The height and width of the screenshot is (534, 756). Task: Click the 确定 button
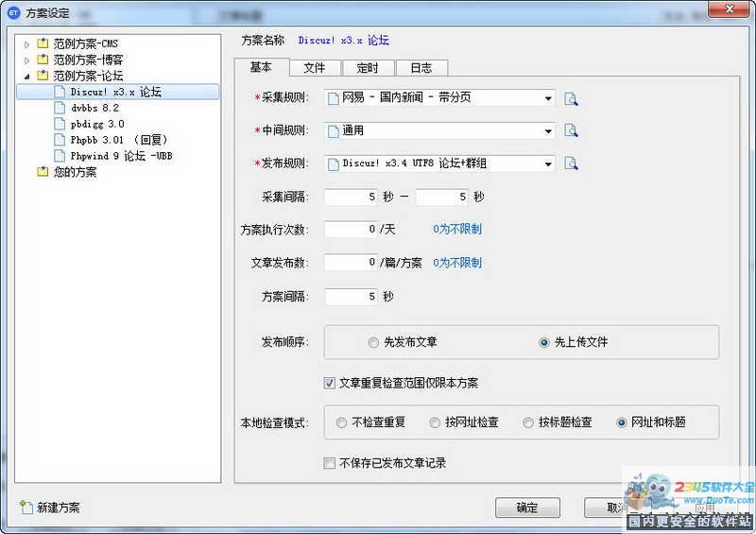[527, 508]
